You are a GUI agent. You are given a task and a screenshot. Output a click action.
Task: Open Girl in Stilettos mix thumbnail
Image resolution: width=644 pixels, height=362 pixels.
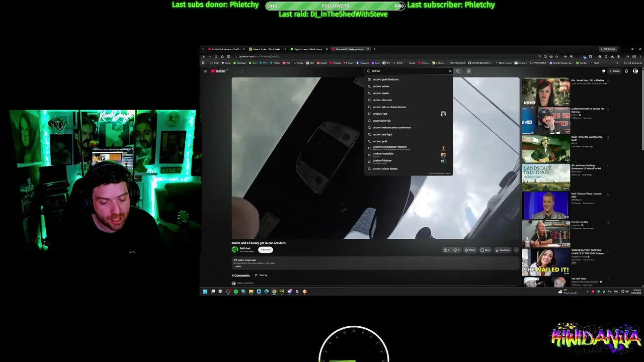(545, 91)
